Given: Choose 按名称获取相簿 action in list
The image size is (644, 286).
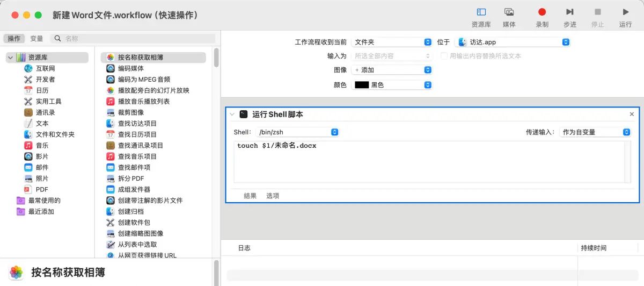Looking at the screenshot, I should 141,58.
